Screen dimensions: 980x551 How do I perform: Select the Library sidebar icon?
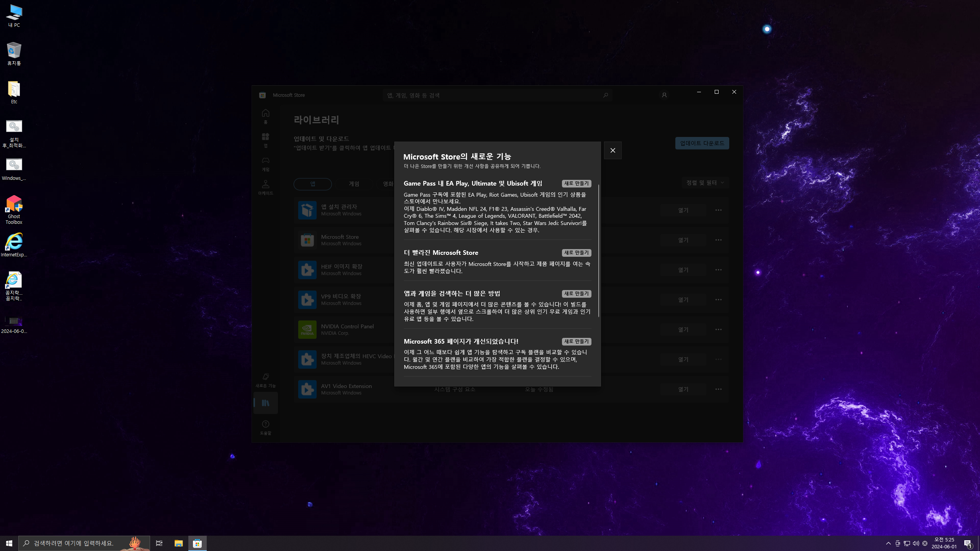click(265, 403)
